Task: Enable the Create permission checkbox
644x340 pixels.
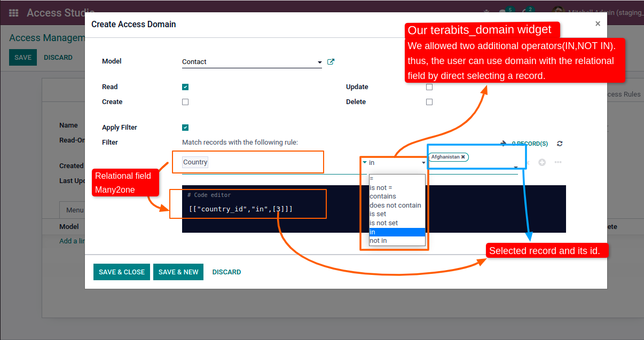Action: pos(185,102)
